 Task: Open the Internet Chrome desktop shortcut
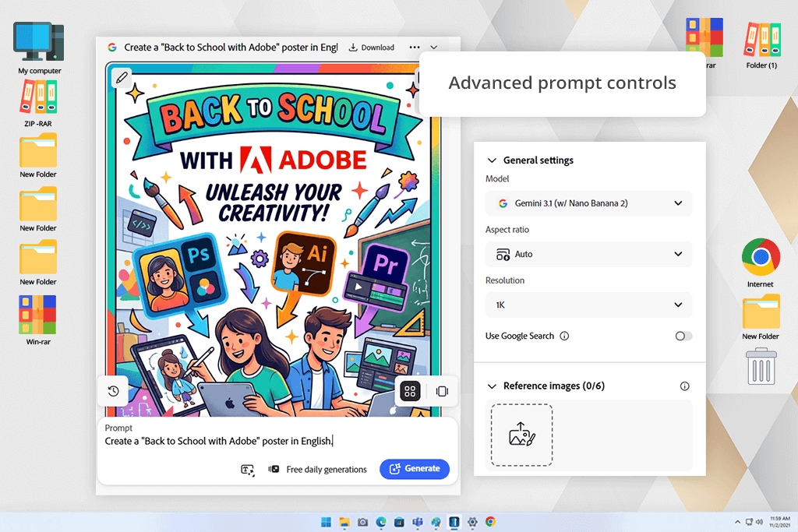click(761, 263)
